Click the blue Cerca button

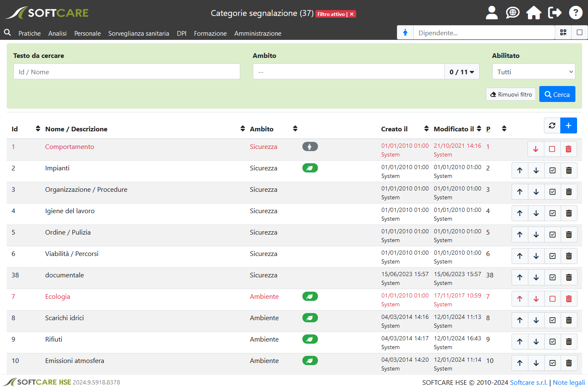click(557, 94)
